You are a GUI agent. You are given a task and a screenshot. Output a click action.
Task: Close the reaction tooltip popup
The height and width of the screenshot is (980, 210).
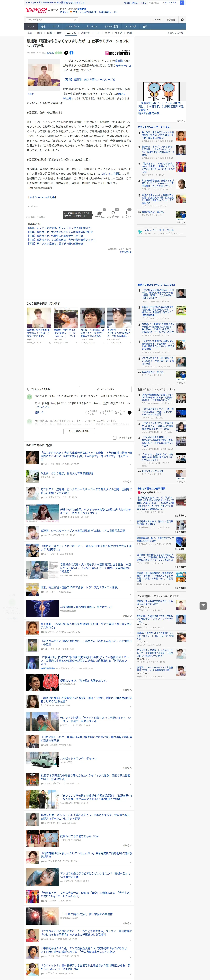point(91,213)
